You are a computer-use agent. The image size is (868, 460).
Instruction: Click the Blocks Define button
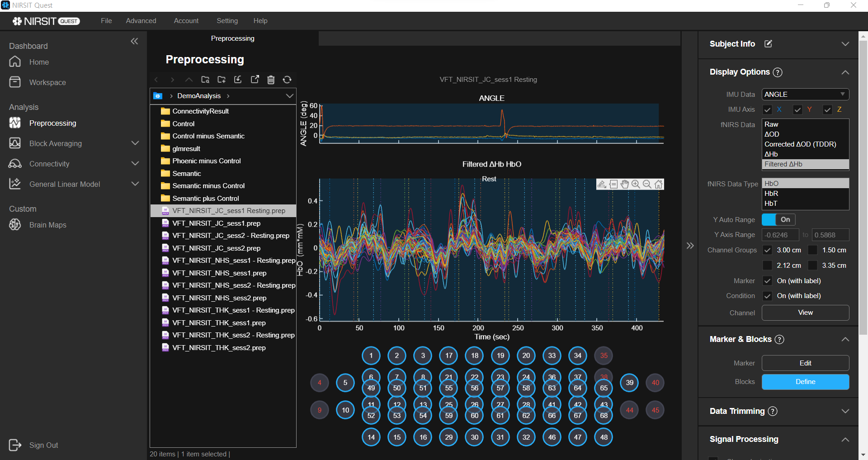point(805,382)
